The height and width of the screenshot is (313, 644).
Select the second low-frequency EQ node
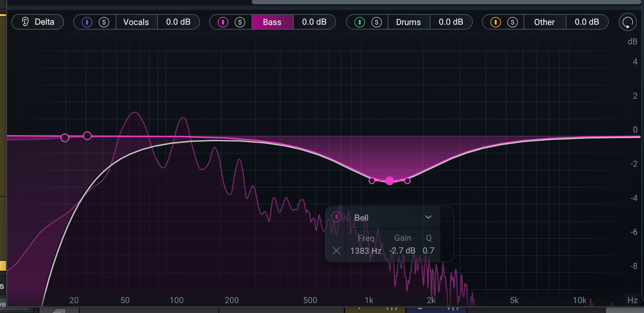(87, 136)
